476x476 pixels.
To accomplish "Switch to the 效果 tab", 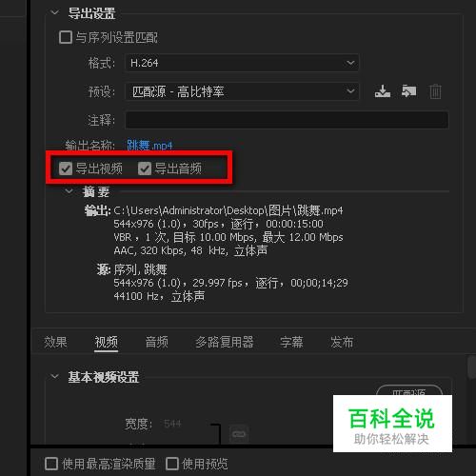I will [55, 342].
